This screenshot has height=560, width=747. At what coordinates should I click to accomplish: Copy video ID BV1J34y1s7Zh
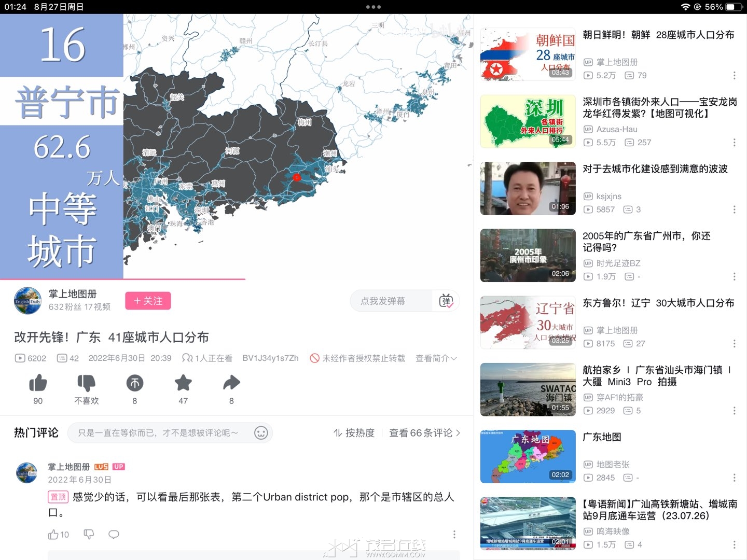270,358
